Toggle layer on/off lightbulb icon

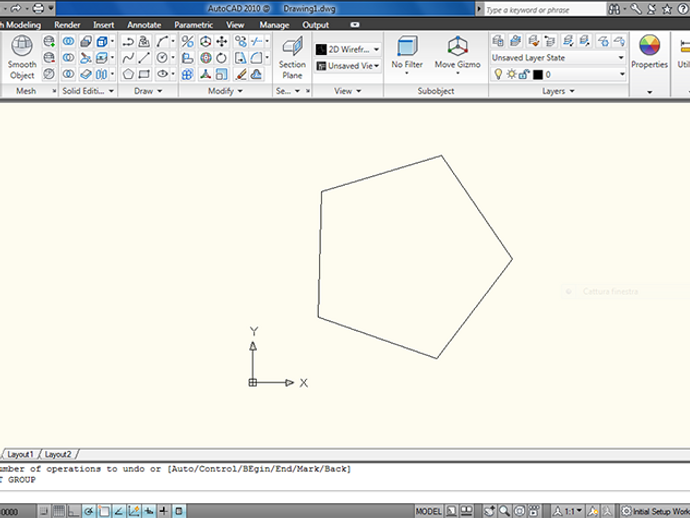coord(498,74)
